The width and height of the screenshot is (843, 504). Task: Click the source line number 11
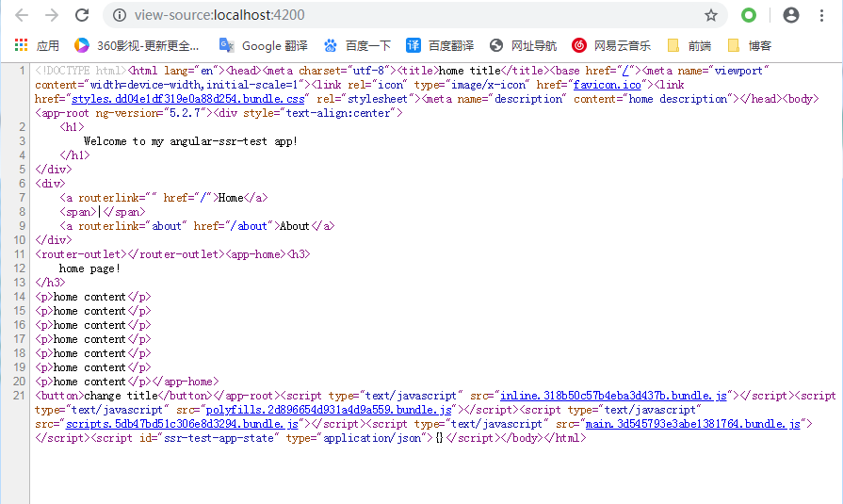click(19, 254)
